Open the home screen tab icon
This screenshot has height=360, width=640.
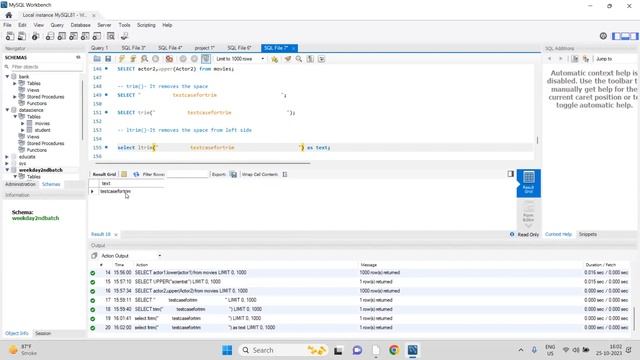coord(9,15)
